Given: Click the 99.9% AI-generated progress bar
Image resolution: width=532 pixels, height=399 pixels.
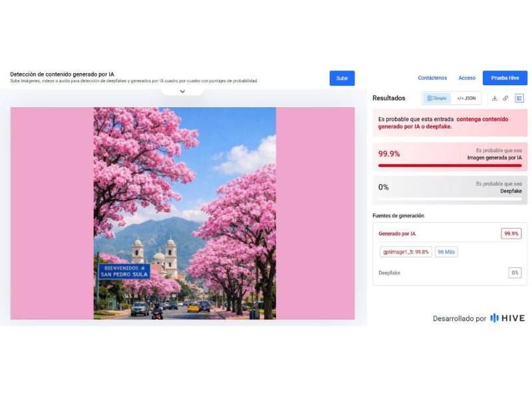Looking at the screenshot, I should pos(450,166).
